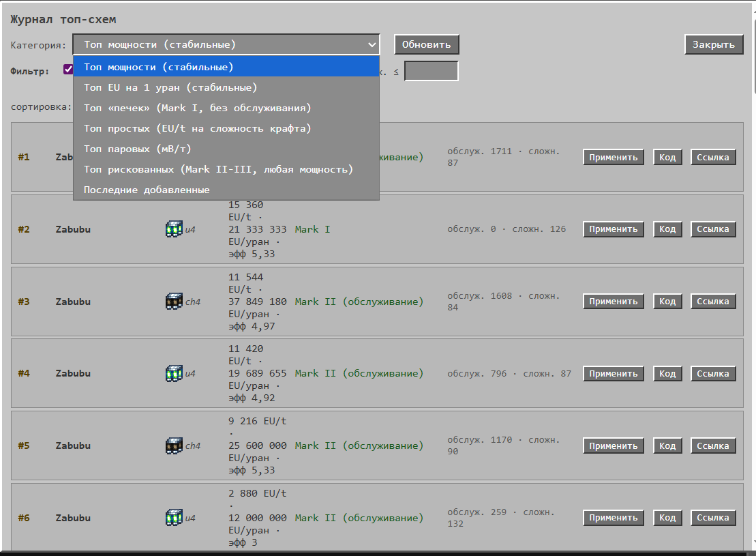Click «Mark II (обслуживание)» in row #6
This screenshot has height=556, width=756.
tap(359, 518)
